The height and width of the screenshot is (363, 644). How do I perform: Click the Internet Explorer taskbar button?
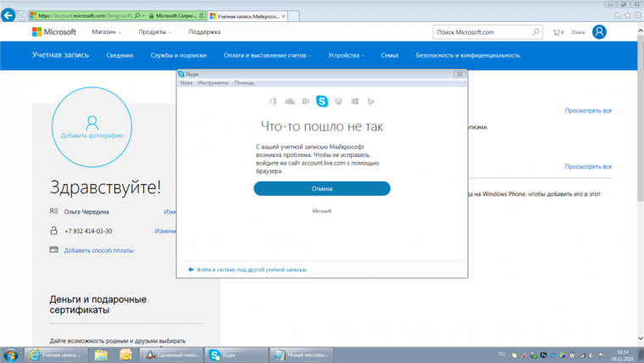(56, 355)
